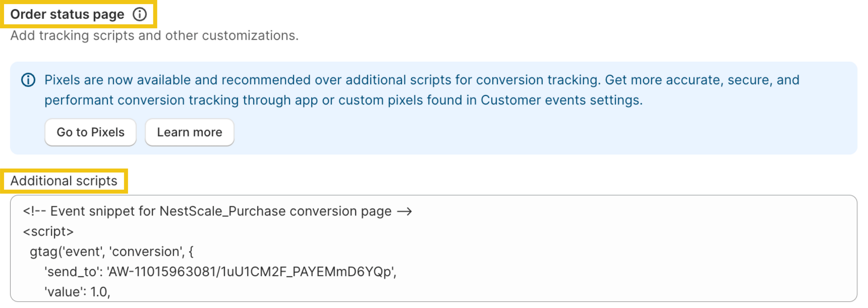
Task: Click 'Add tracking scripts and other customizations' subtitle
Action: coord(154,36)
